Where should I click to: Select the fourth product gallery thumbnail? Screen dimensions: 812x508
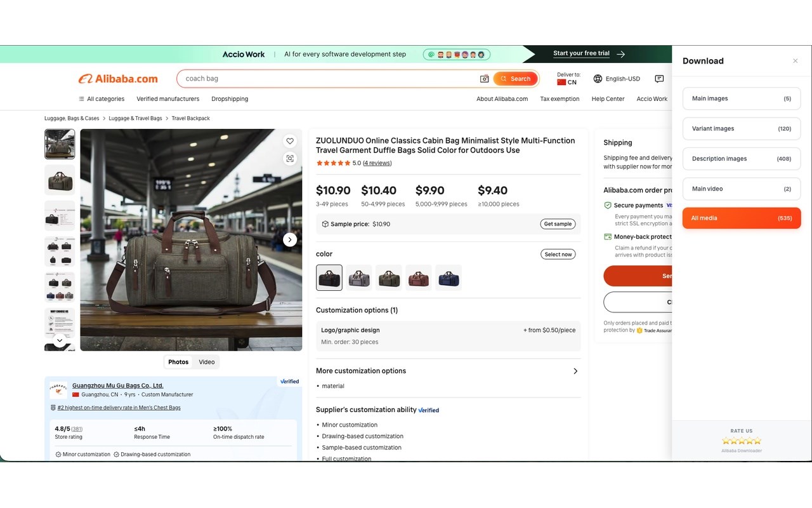click(60, 251)
